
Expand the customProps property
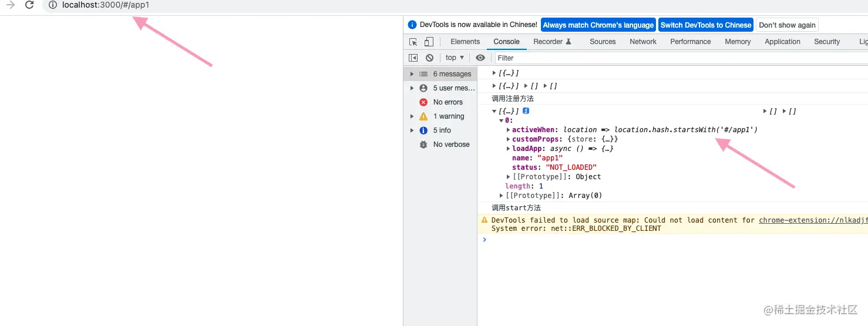click(x=509, y=139)
